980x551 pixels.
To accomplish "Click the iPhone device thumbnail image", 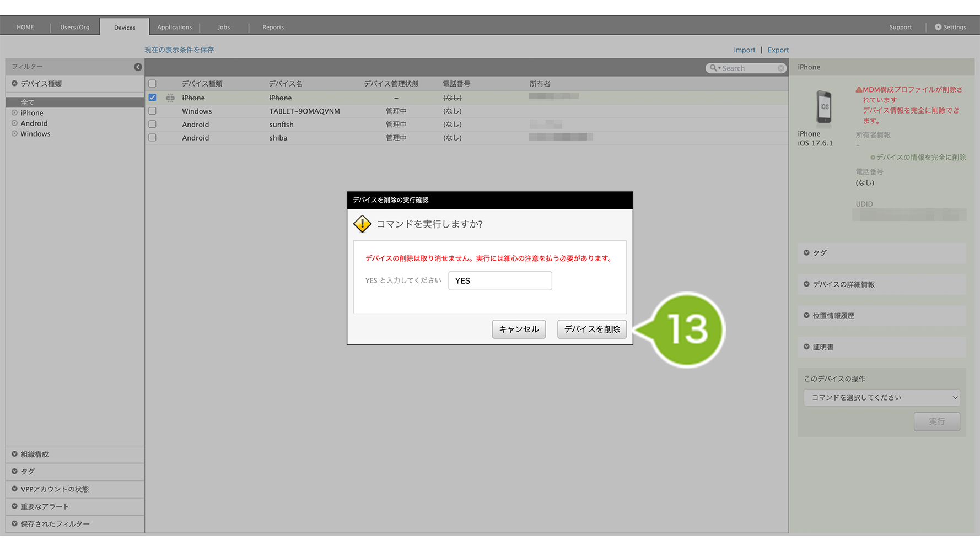I will [824, 107].
